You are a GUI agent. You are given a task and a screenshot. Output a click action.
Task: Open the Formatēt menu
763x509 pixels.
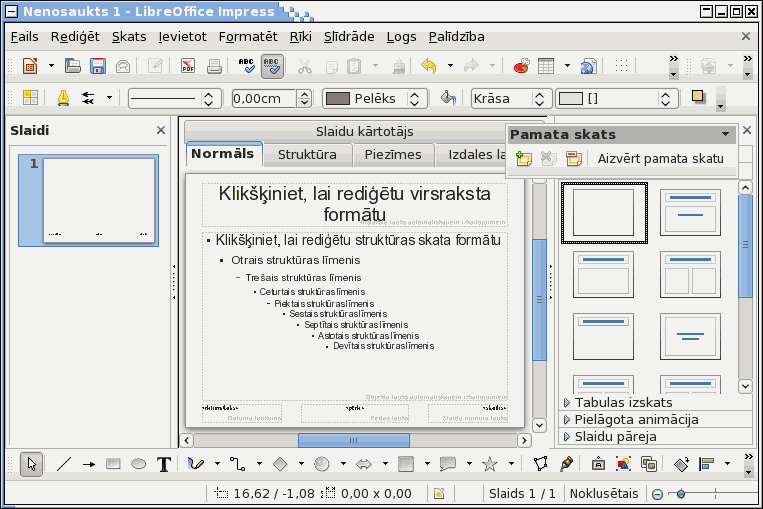click(248, 37)
